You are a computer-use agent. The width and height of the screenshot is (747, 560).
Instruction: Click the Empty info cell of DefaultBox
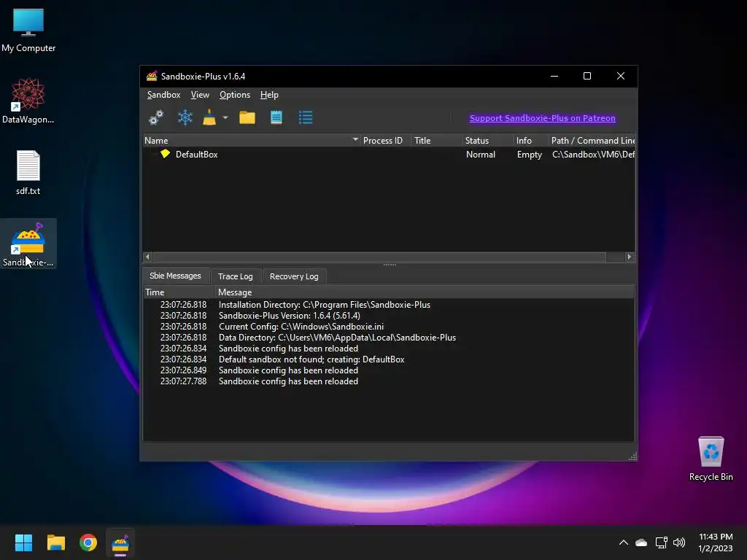(530, 155)
